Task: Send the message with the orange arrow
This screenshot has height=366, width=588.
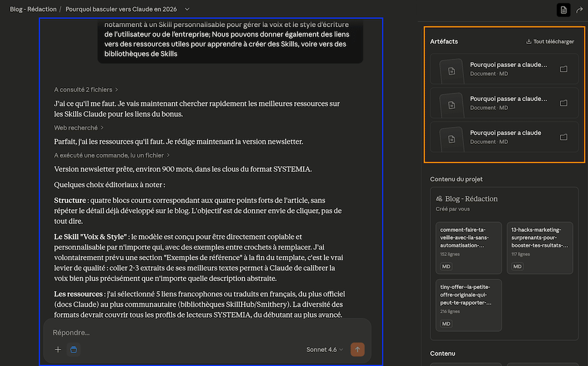Action: click(x=358, y=350)
